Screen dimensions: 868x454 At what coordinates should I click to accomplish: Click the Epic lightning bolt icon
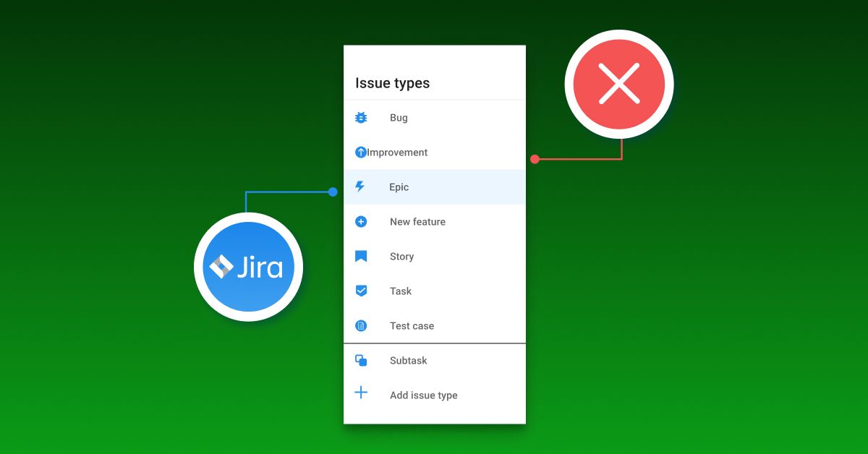click(x=360, y=187)
